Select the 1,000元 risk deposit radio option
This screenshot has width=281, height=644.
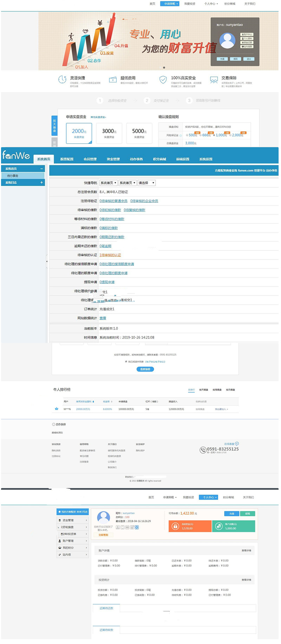pos(214,135)
